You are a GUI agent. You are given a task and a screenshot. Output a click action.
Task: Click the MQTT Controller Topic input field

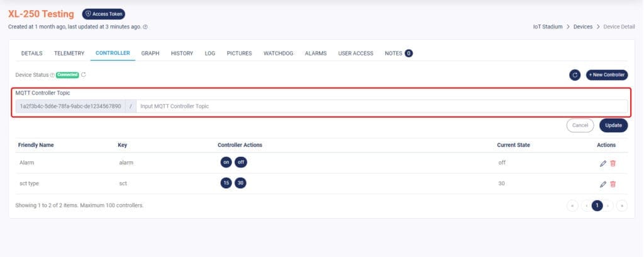click(380, 106)
